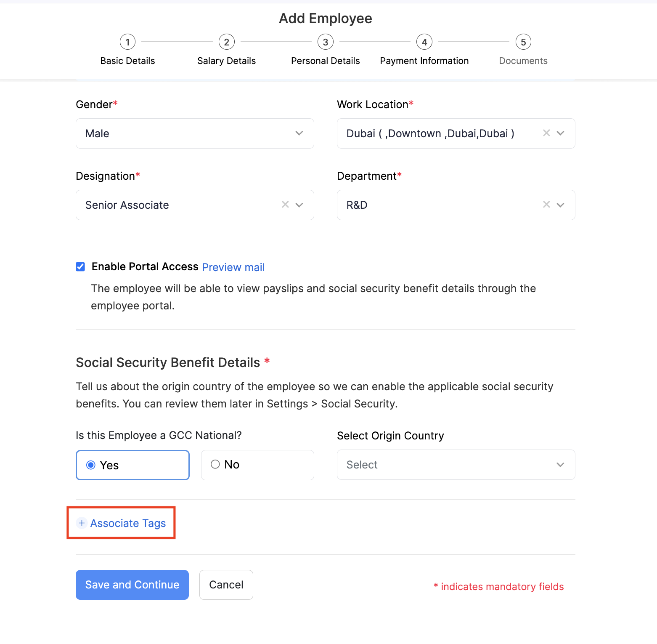Click step 3 circle icon in wizard
The width and height of the screenshot is (657, 644).
coord(325,42)
